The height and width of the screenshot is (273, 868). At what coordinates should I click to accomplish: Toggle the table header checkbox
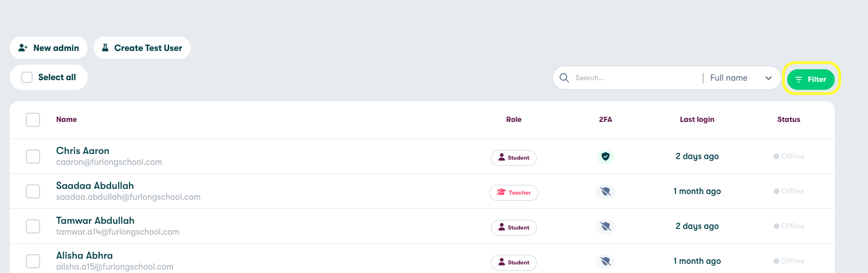pyautogui.click(x=33, y=120)
